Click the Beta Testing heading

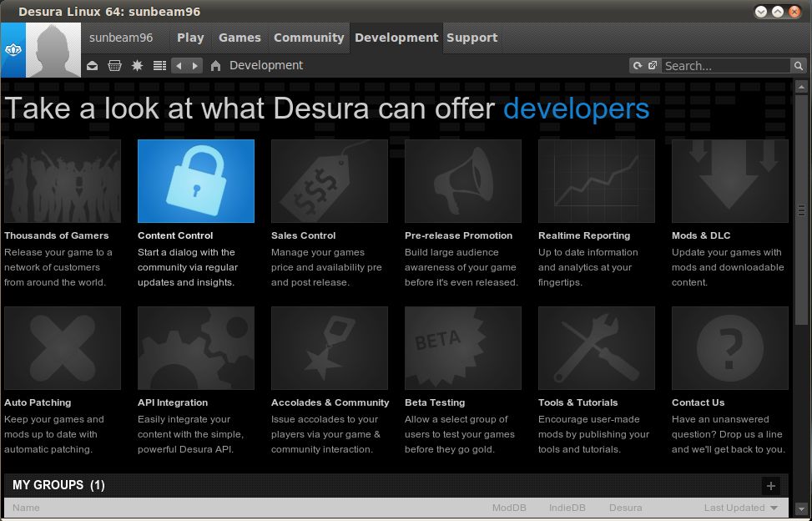(435, 402)
